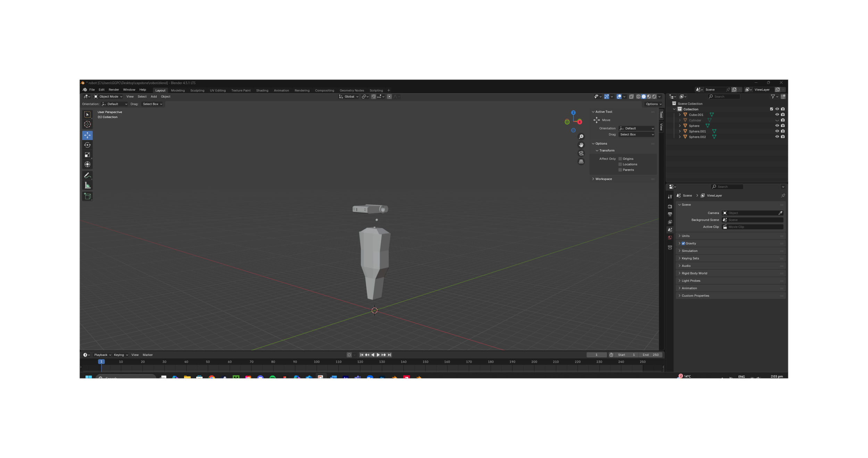Image resolution: width=868 pixels, height=458 pixels.
Task: Select Sphere.002 in the outliner
Action: pyautogui.click(x=697, y=137)
